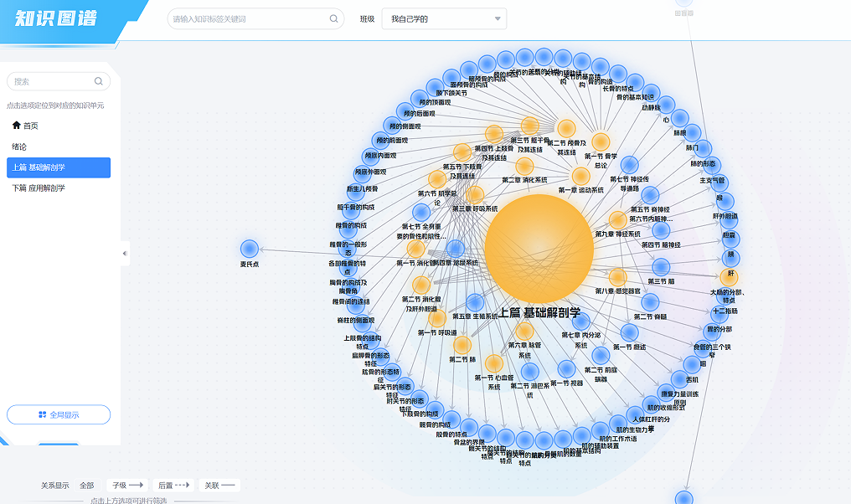Click the 第二章 消化系统 orange node
Screen dimensions: 851x504
click(524, 166)
